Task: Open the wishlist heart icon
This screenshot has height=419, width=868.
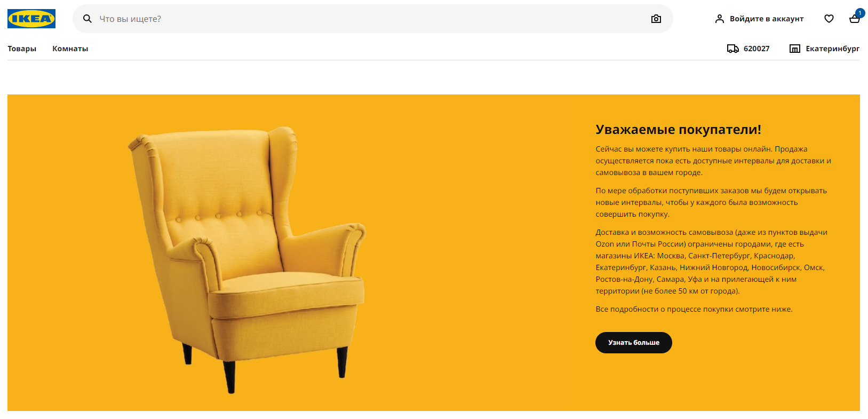Action: 829,19
